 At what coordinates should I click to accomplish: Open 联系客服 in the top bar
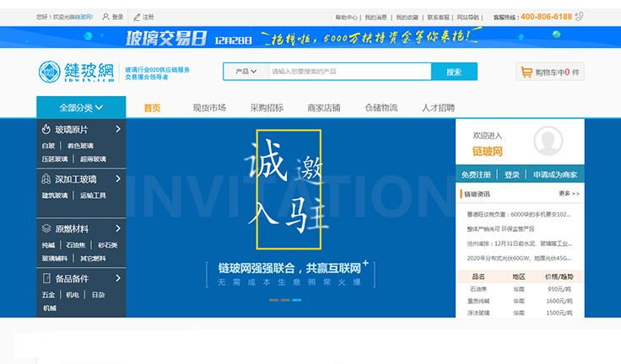tap(439, 18)
